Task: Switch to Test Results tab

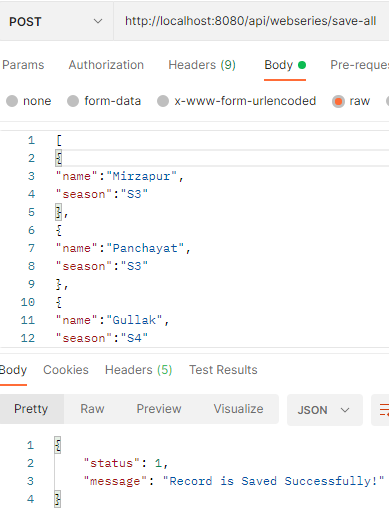Action: (x=223, y=370)
